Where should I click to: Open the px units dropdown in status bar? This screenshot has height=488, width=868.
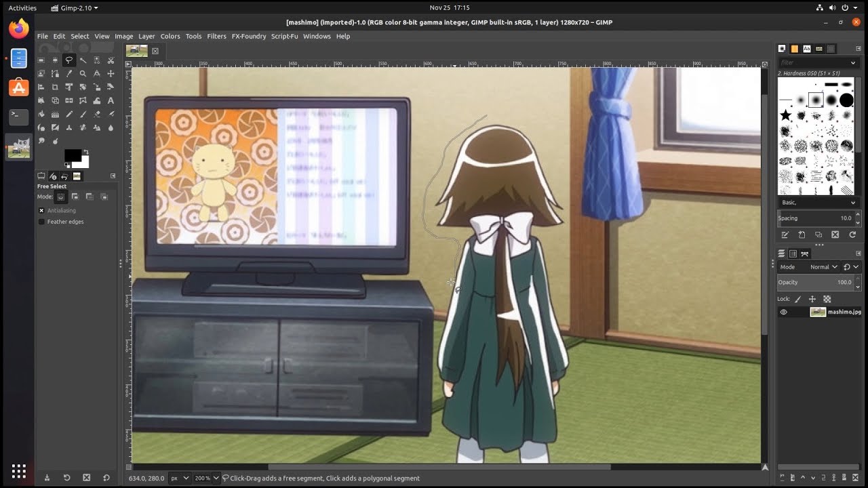[180, 478]
